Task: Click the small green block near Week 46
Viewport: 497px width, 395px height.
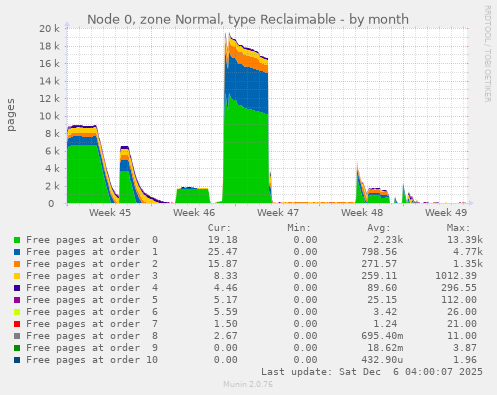Action: point(193,196)
